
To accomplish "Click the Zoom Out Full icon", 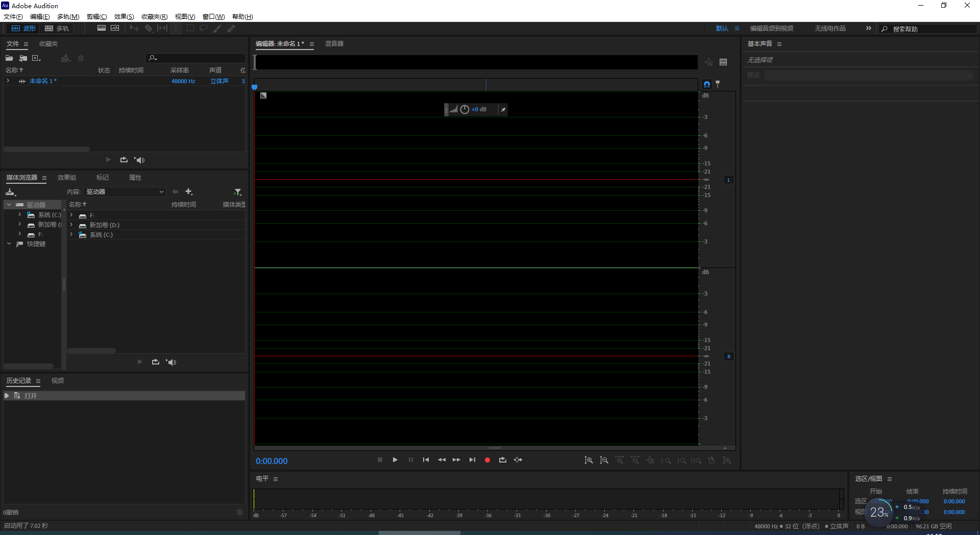I will [650, 460].
